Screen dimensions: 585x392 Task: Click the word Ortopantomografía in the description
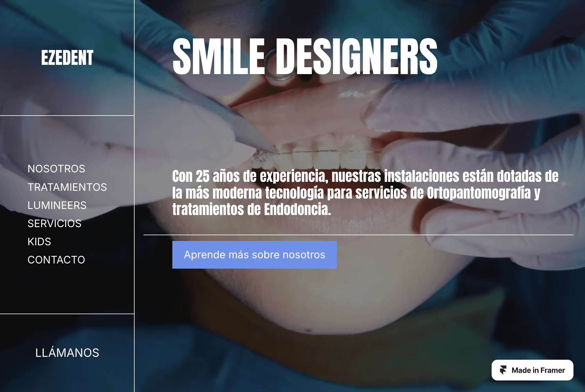479,193
